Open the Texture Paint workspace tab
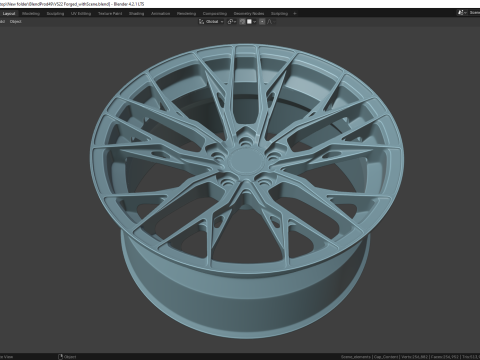480x360 pixels. [x=110, y=14]
